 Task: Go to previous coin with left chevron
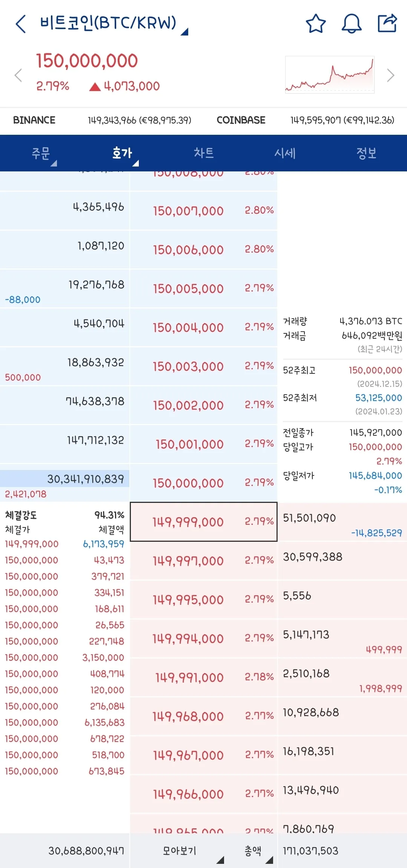pyautogui.click(x=18, y=75)
